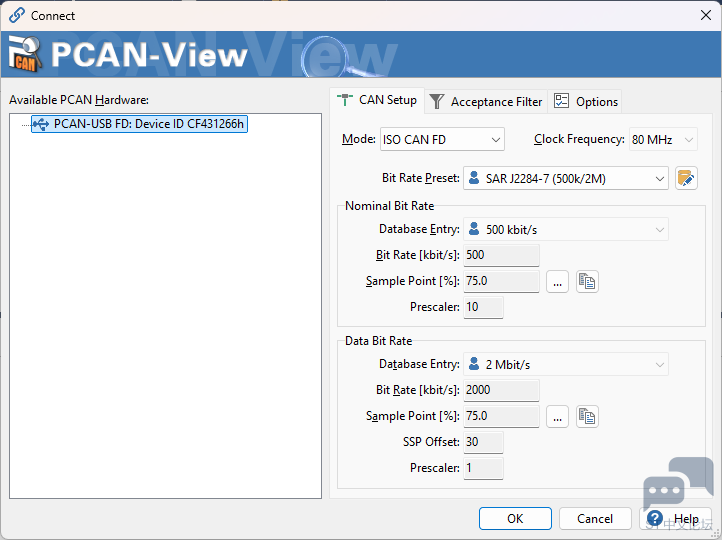Click the copy icon beside Data Sample Point
Viewport: 722px width, 540px height.
pyautogui.click(x=587, y=417)
